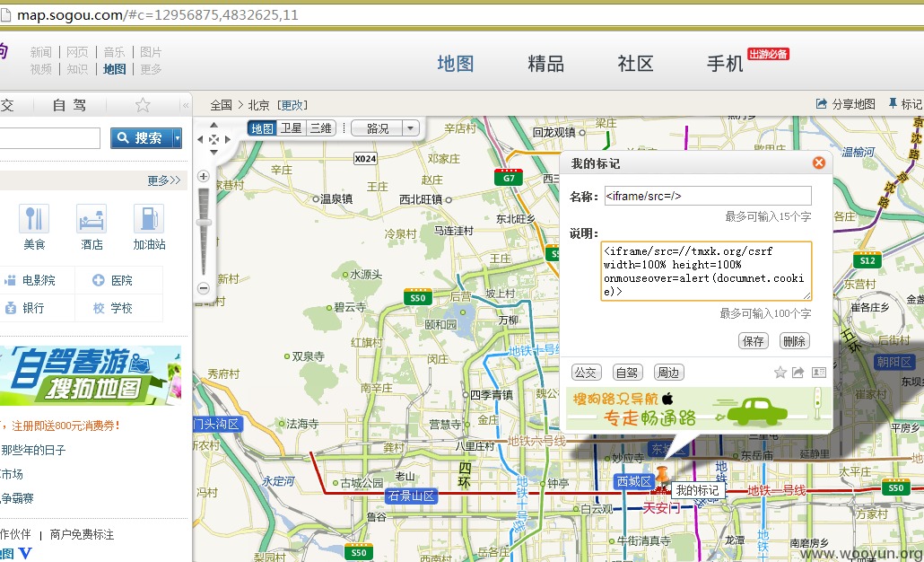Close the 我的标记 popup
924x562 pixels.
pyautogui.click(x=818, y=162)
